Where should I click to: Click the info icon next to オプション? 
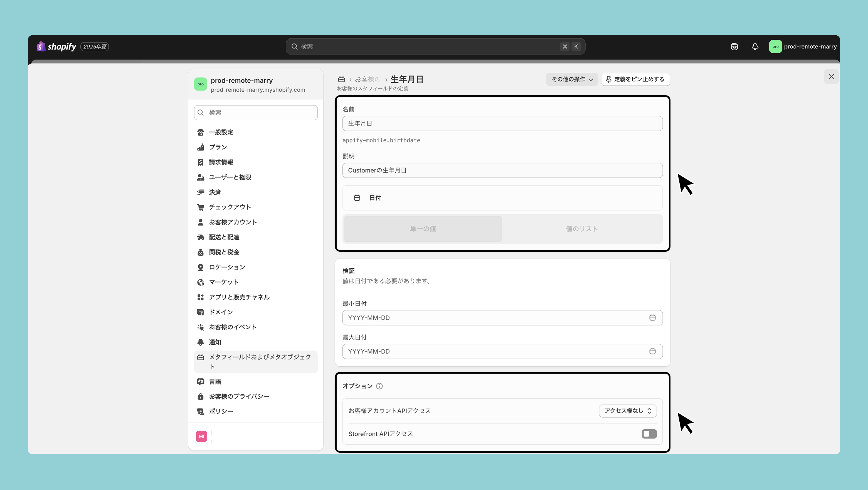coord(379,386)
